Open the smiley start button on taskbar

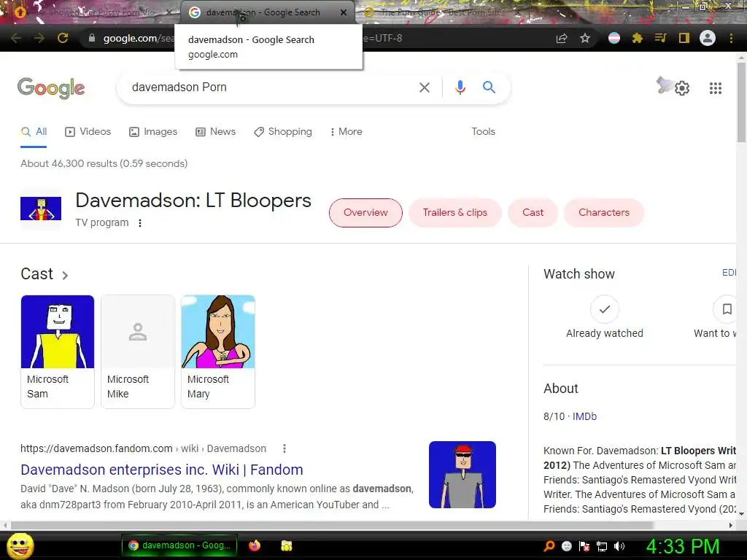click(x=20, y=545)
